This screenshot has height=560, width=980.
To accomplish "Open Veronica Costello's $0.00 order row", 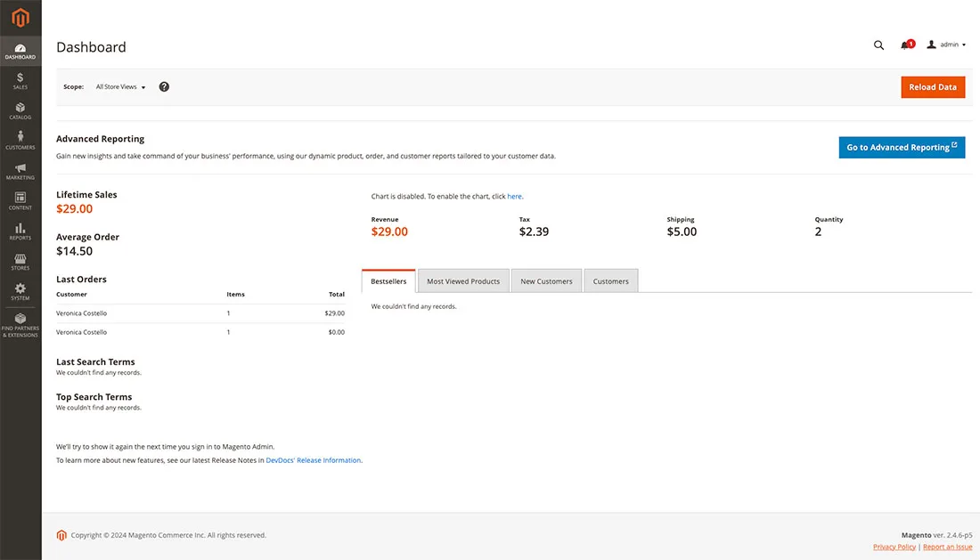I will coord(200,332).
